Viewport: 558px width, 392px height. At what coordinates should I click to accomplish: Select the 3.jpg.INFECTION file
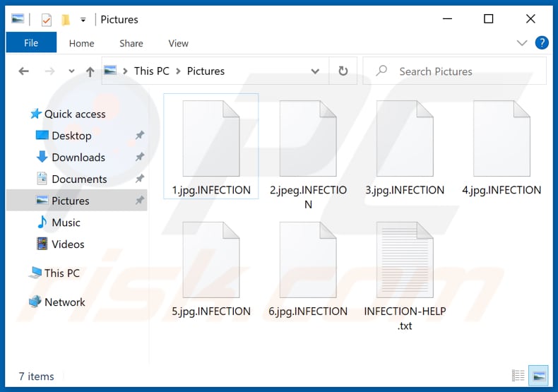pyautogui.click(x=405, y=150)
